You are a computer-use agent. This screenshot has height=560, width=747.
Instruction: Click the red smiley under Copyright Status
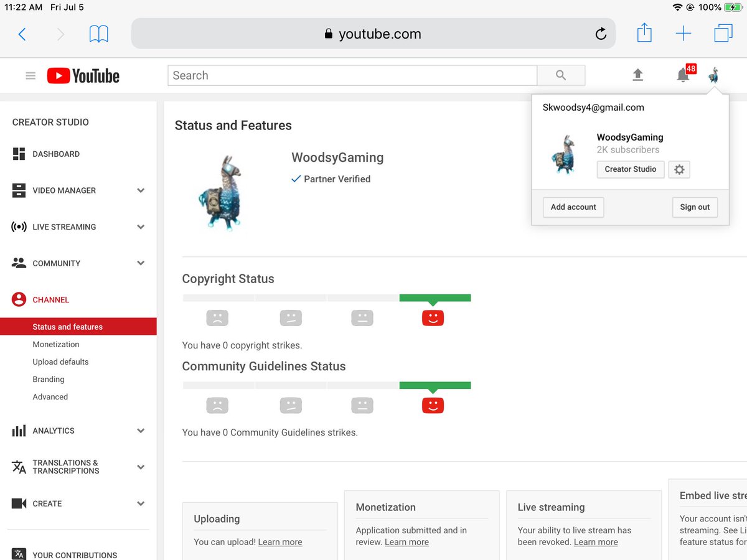point(433,318)
